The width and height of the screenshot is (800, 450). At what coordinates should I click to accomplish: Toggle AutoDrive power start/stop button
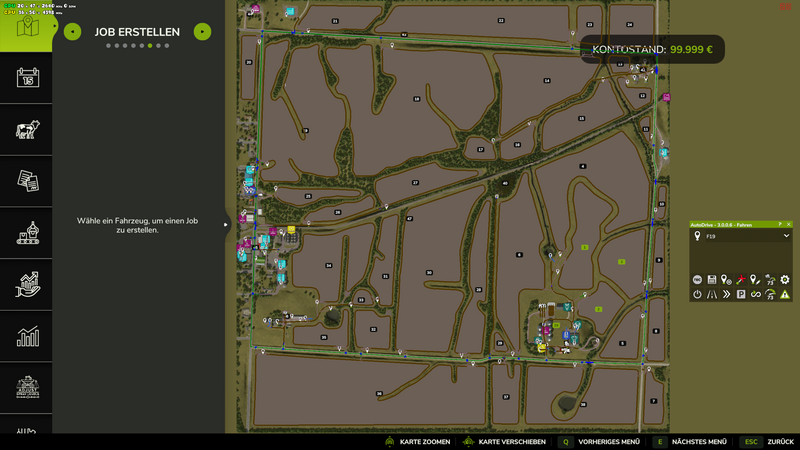tap(697, 294)
